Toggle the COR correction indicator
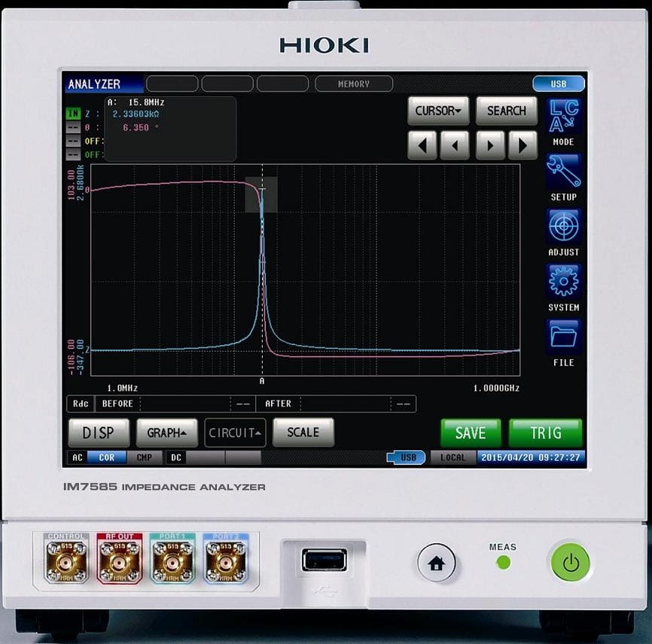The width and height of the screenshot is (652, 644). 106,457
